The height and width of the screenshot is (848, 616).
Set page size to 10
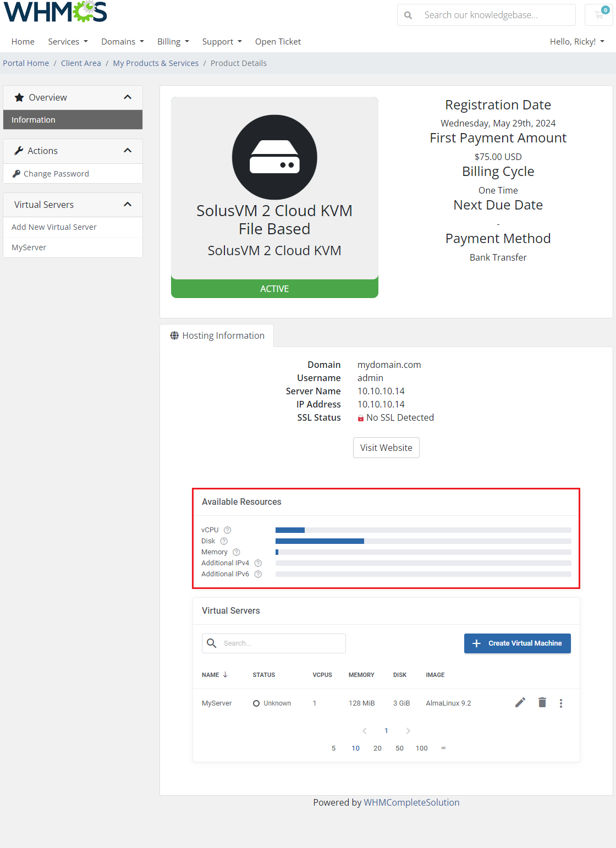[355, 748]
